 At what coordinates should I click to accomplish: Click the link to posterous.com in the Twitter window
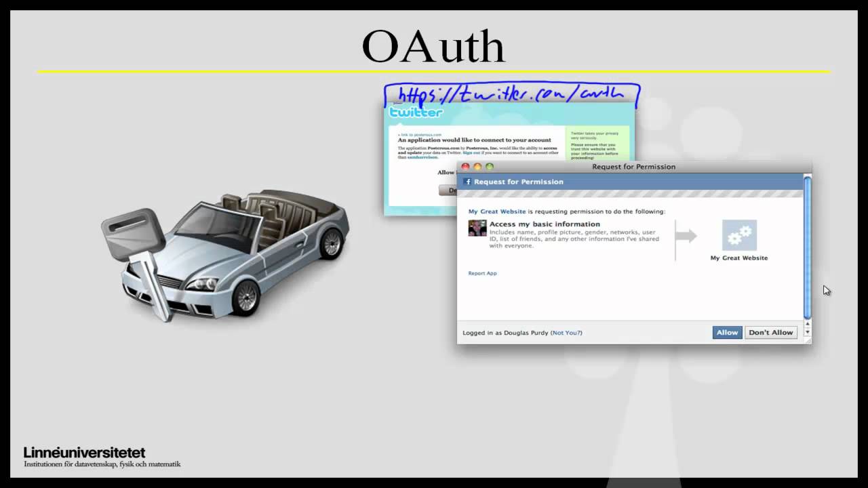pyautogui.click(x=420, y=135)
